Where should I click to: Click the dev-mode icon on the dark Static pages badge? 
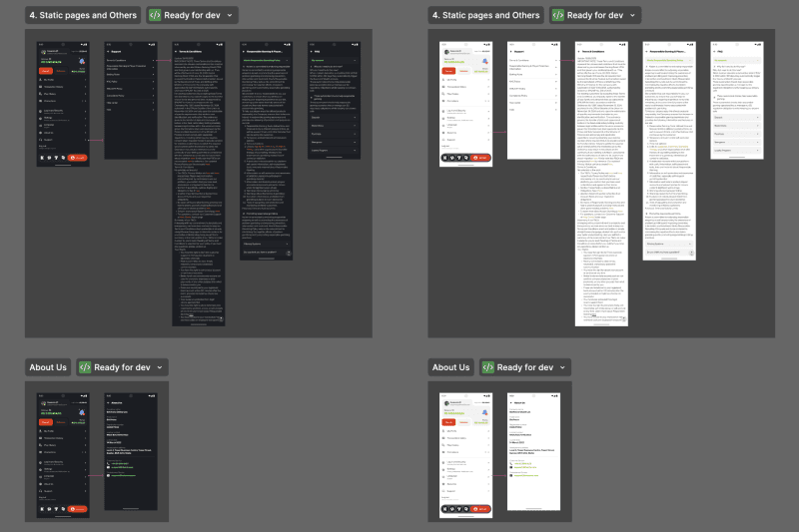point(155,15)
